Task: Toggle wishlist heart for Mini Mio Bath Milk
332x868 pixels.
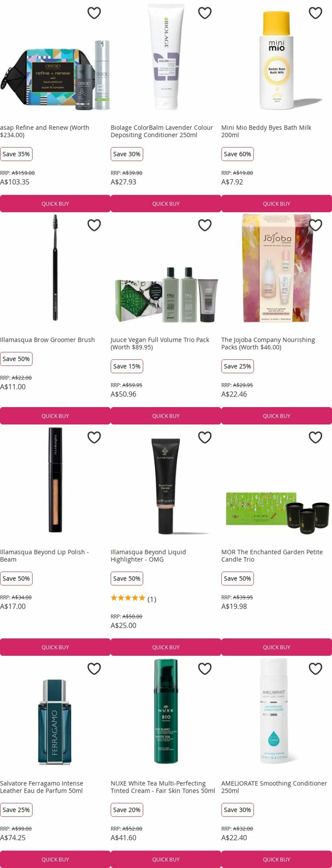Action: click(x=316, y=13)
